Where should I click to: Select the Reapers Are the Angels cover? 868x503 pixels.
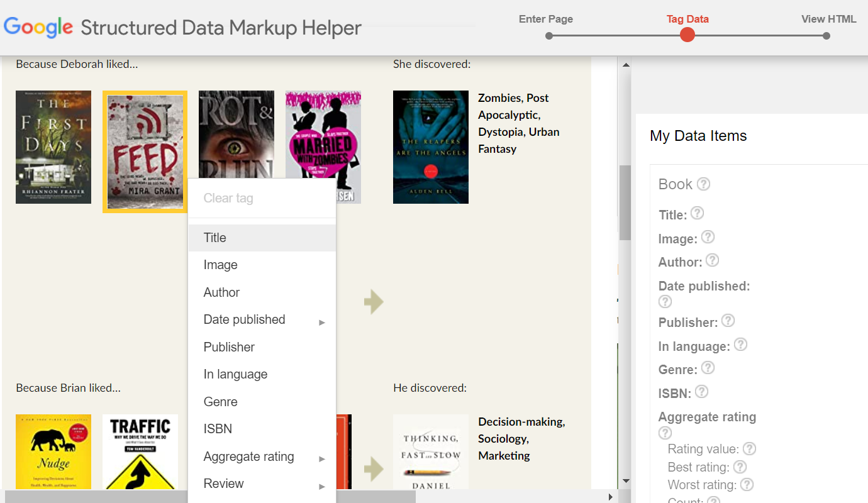(x=431, y=147)
